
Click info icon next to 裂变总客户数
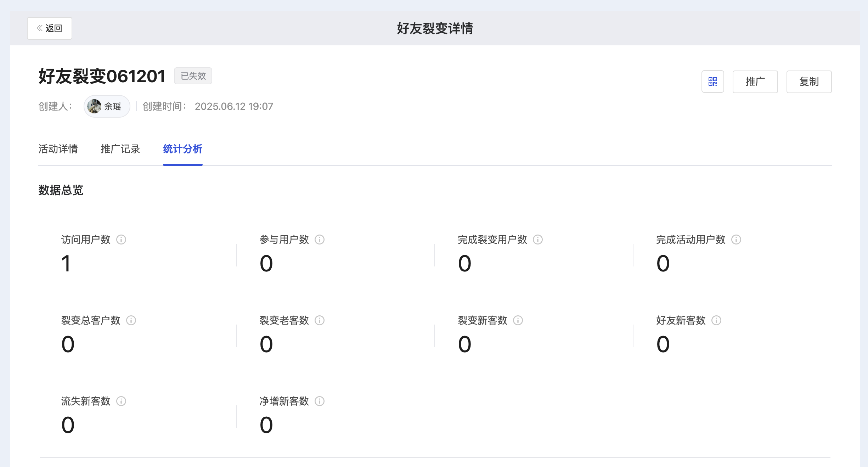(x=131, y=321)
